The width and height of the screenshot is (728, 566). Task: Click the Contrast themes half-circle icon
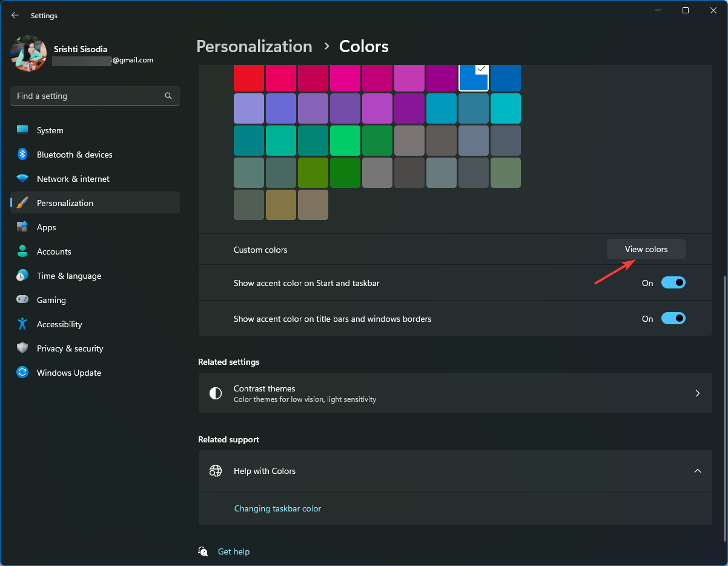pyautogui.click(x=216, y=393)
